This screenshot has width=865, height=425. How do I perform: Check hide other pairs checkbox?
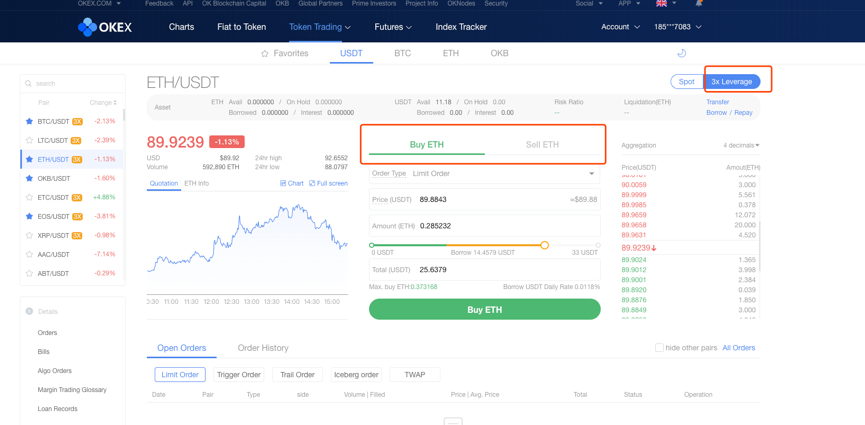(659, 348)
